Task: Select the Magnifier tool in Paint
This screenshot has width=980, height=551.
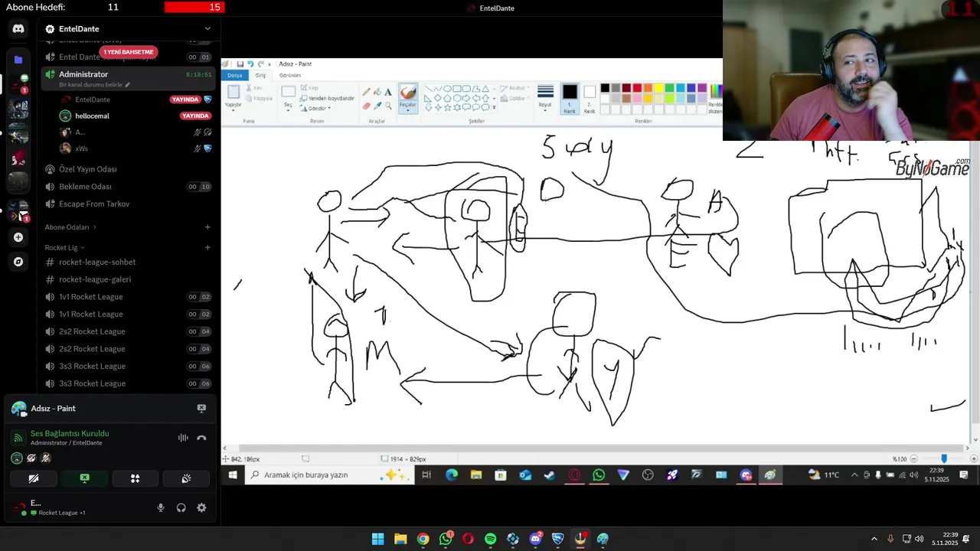Action: click(x=388, y=106)
